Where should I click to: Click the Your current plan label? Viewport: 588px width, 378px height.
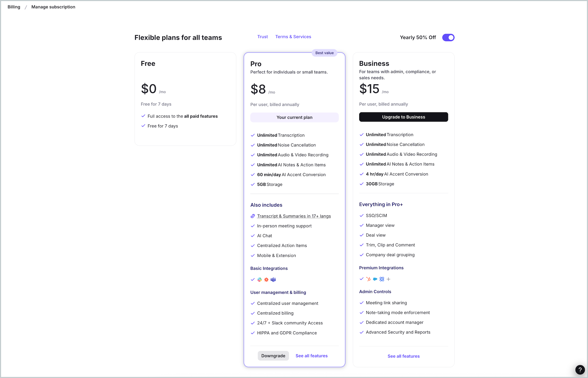pos(294,117)
